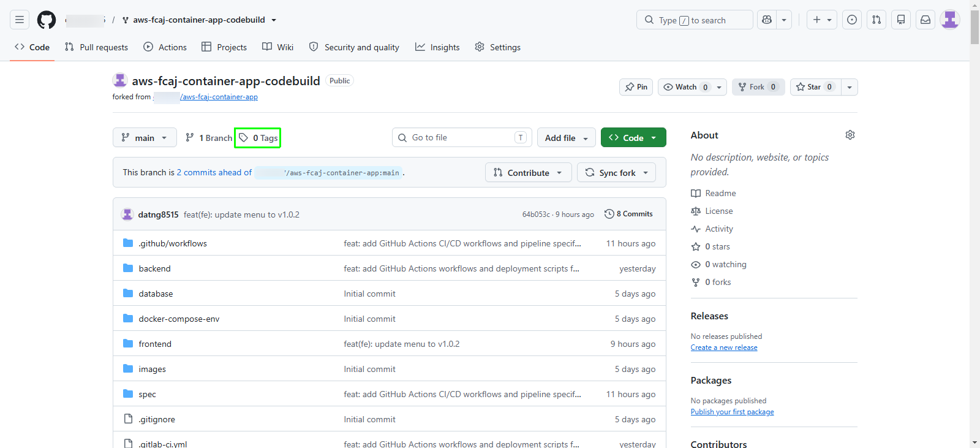
Task: Click the commit author avatar for datng8515
Action: point(127,214)
